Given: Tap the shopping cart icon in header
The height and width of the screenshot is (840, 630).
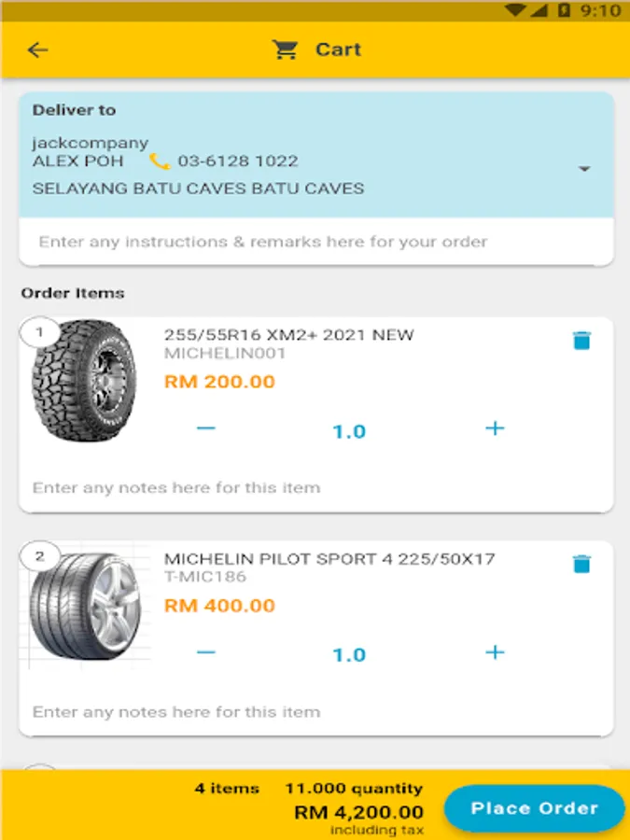Looking at the screenshot, I should (x=285, y=49).
